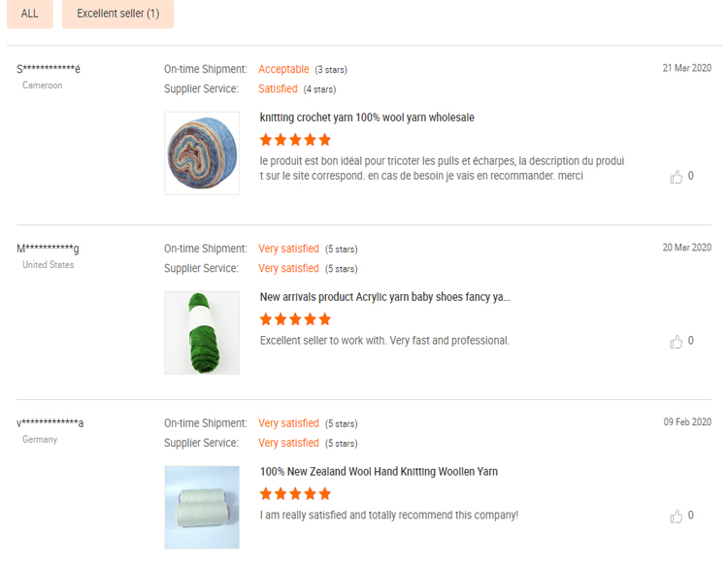
Task: Like the Cameroon buyer's review with thumbs-up
Action: [676, 177]
